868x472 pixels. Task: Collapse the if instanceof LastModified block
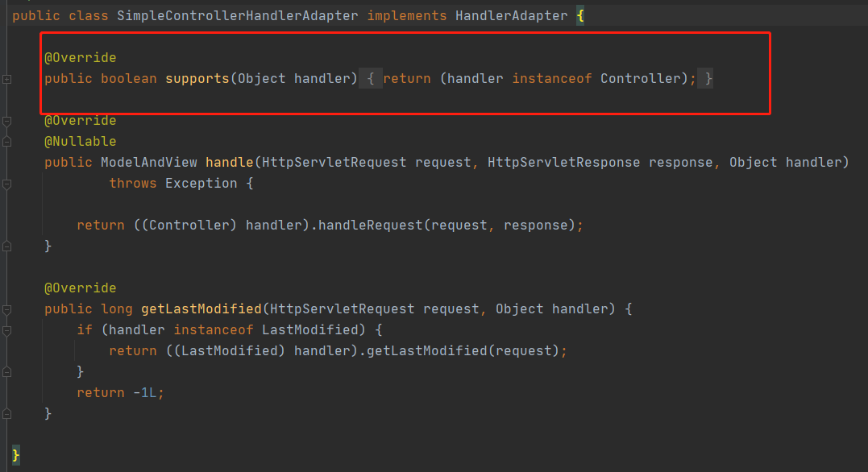point(6,331)
